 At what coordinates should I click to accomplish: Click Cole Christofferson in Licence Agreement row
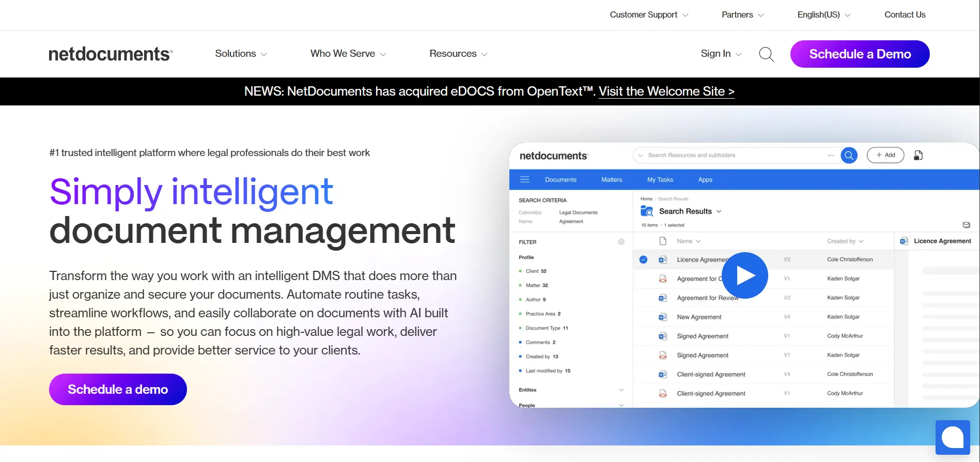(850, 259)
